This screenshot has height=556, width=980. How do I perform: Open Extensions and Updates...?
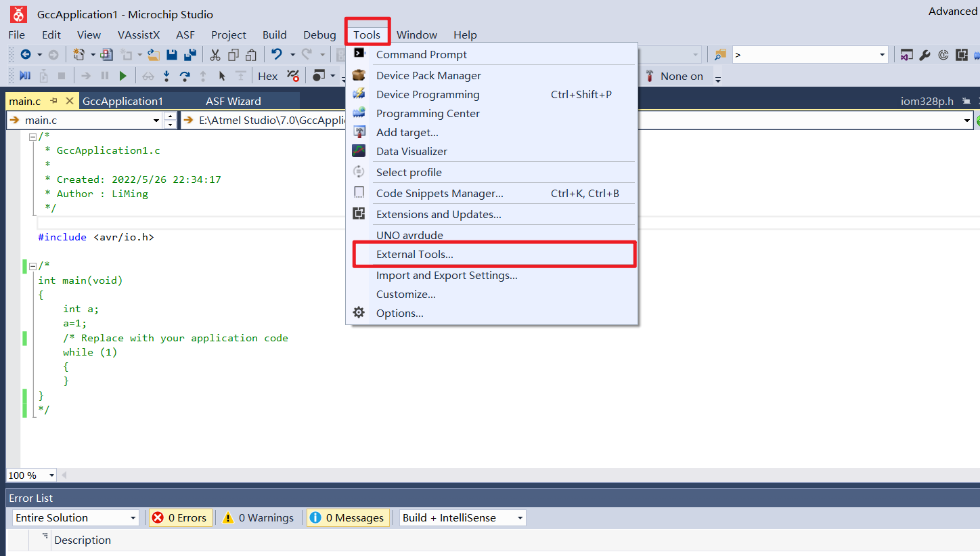tap(492, 214)
